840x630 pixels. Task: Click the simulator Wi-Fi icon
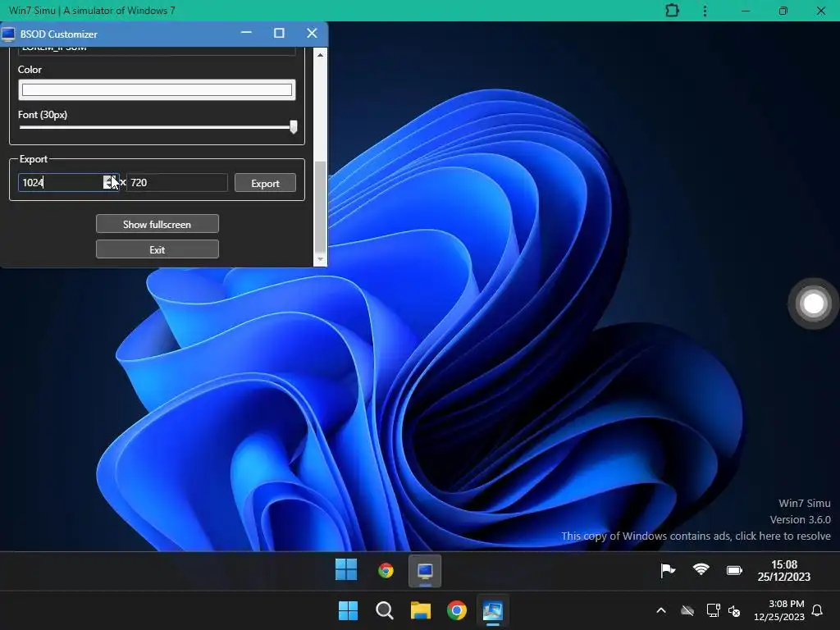pyautogui.click(x=701, y=569)
